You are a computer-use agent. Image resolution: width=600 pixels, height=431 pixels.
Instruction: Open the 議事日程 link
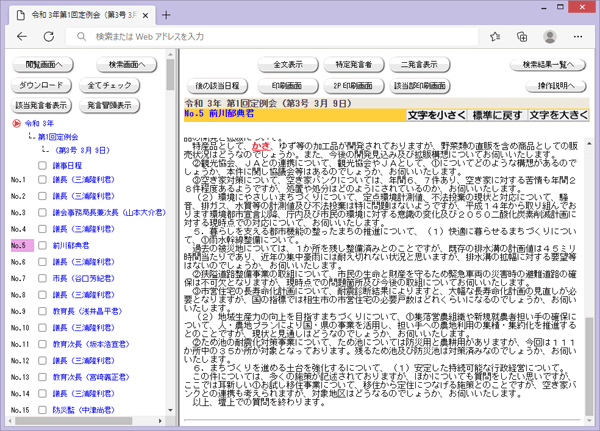tap(67, 166)
